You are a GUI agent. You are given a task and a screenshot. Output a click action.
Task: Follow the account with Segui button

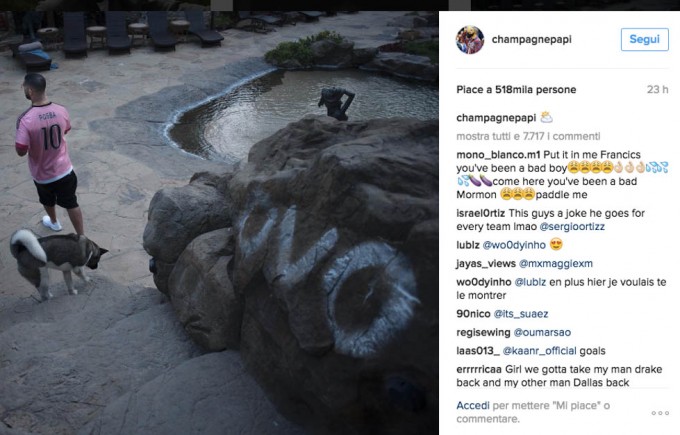coord(644,39)
